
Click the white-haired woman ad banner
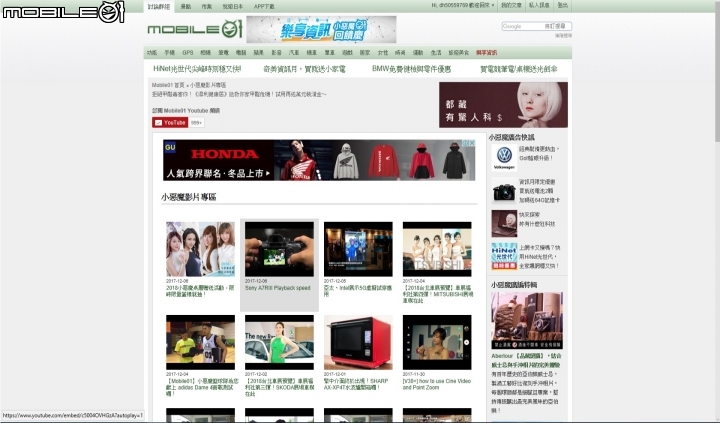[x=503, y=105]
